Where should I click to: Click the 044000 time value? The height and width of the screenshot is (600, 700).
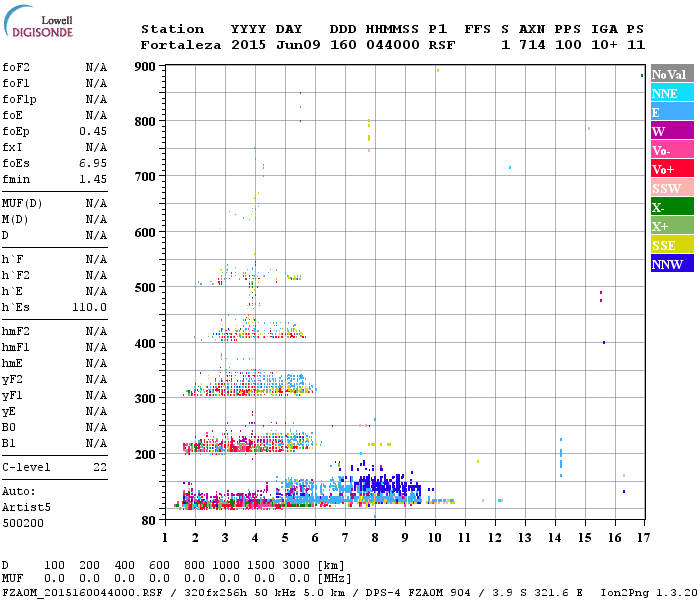[x=393, y=45]
